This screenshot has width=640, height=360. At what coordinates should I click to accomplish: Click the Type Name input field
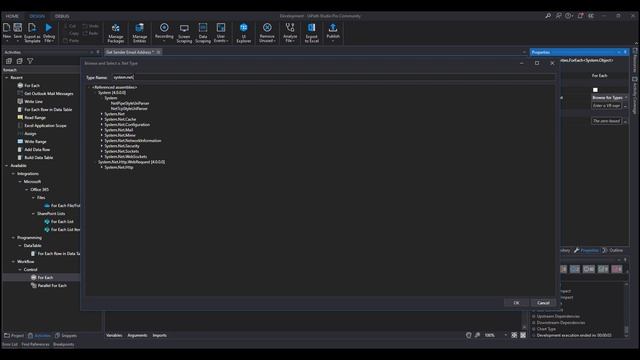click(x=333, y=77)
